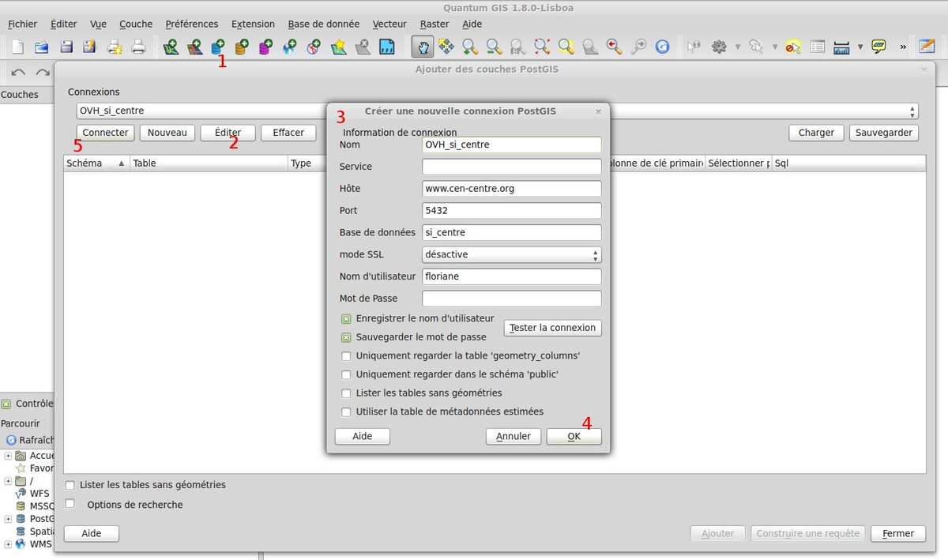Click the Add vector layer icon
Viewport: 948px width, 560px height.
pyautogui.click(x=171, y=47)
